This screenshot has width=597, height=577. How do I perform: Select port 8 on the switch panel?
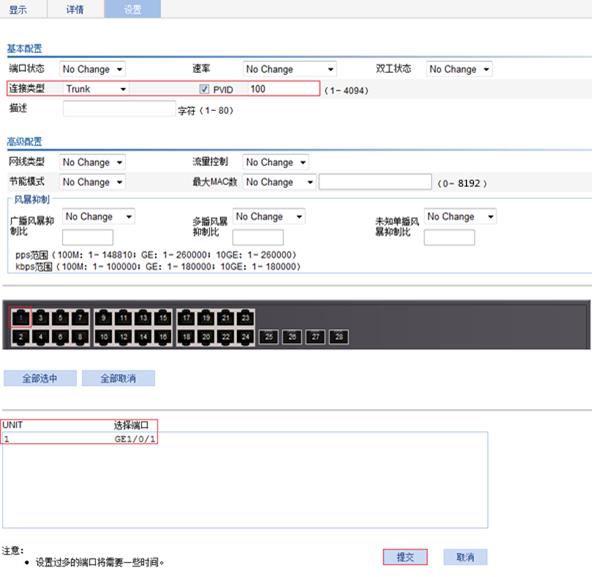tap(80, 337)
